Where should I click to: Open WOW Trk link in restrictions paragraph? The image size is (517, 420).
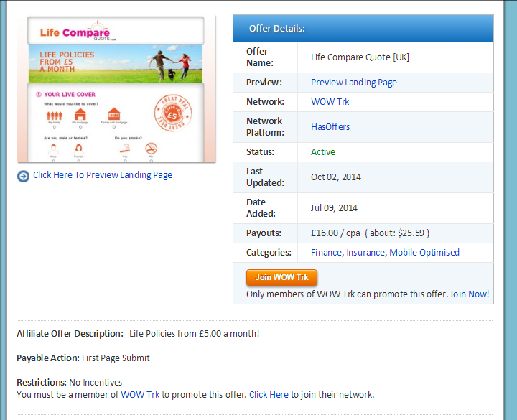(x=140, y=395)
